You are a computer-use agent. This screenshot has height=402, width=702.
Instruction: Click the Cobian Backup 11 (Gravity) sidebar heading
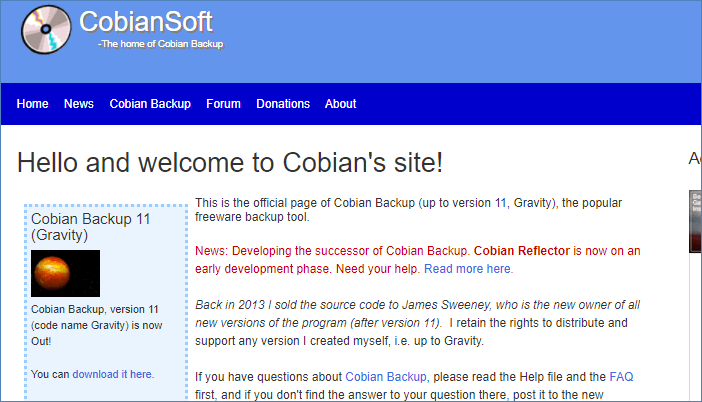tap(90, 227)
